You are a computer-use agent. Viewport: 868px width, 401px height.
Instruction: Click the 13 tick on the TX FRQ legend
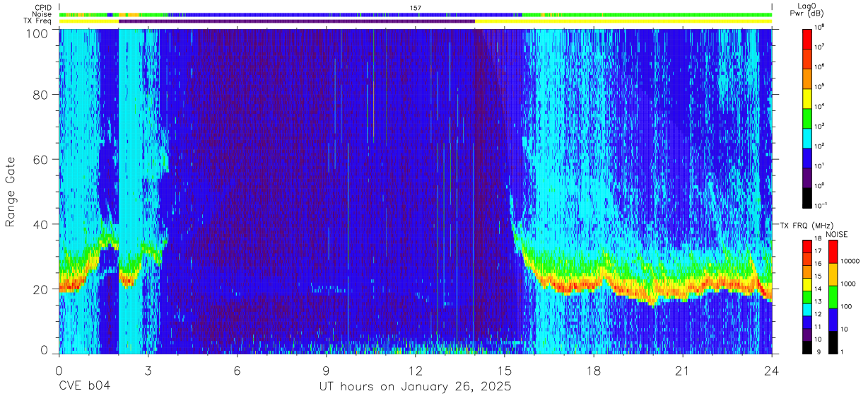[819, 301]
